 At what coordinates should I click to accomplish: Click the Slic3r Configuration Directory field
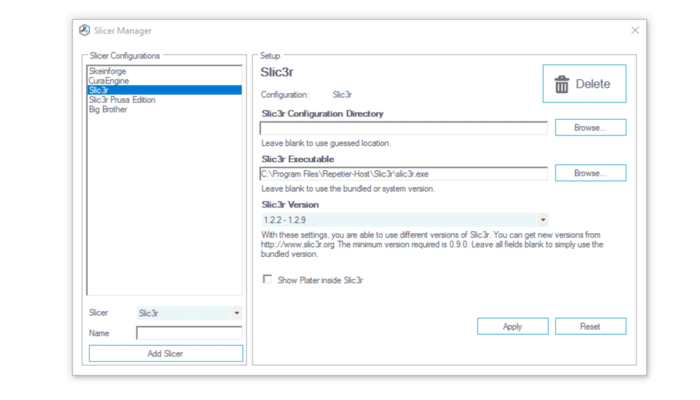click(x=404, y=128)
